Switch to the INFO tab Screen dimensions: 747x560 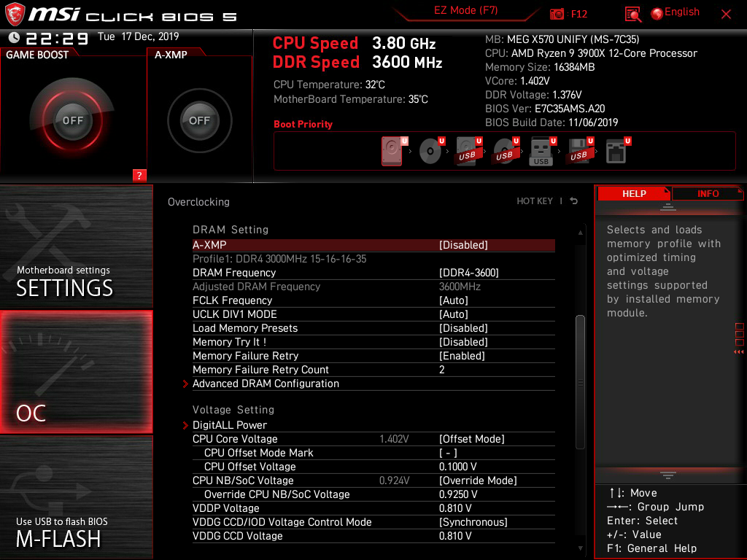708,193
